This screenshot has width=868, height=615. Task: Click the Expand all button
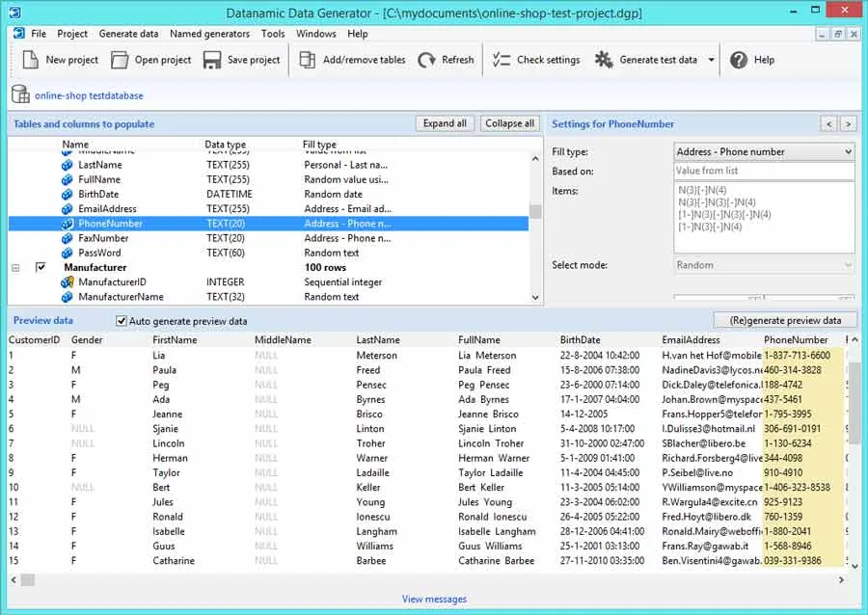coord(445,123)
